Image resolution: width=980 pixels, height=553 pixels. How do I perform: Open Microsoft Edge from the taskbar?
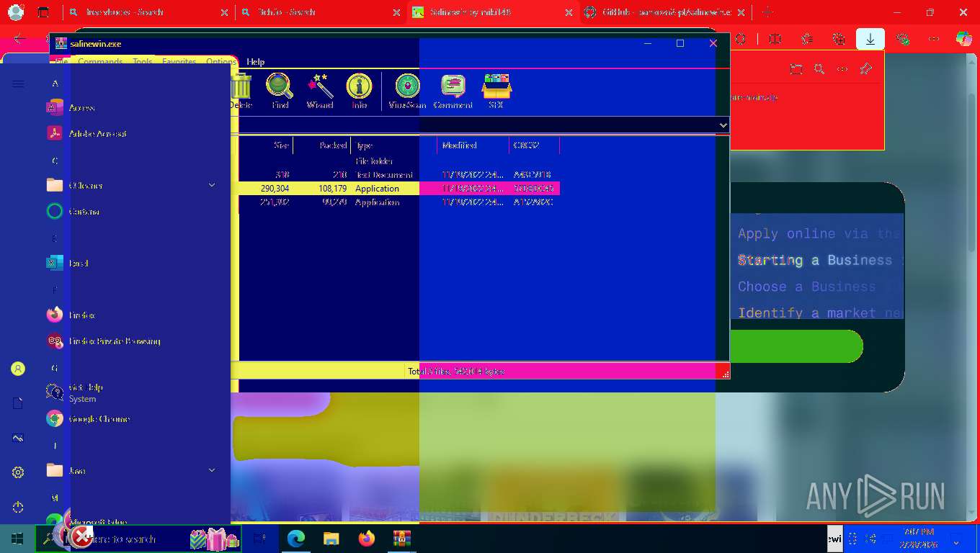point(295,539)
